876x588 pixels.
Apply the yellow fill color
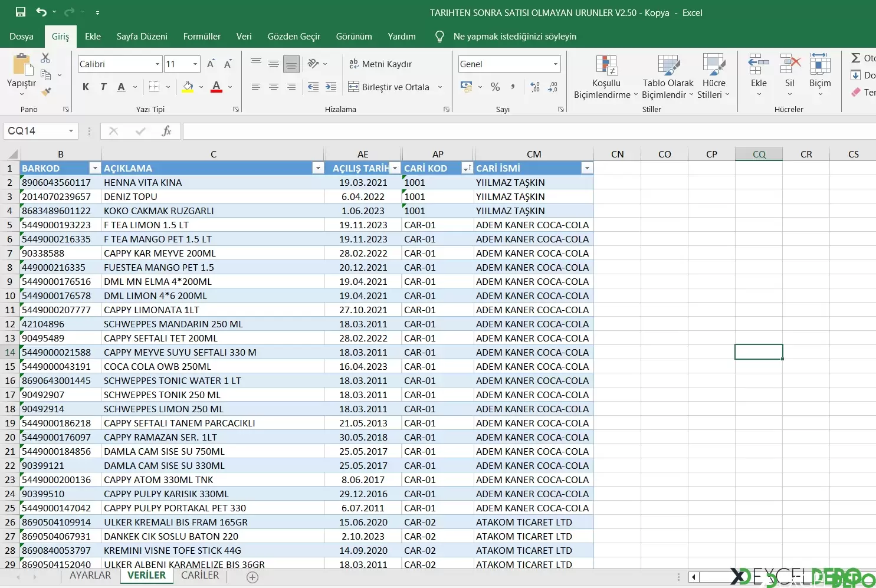pyautogui.click(x=188, y=87)
